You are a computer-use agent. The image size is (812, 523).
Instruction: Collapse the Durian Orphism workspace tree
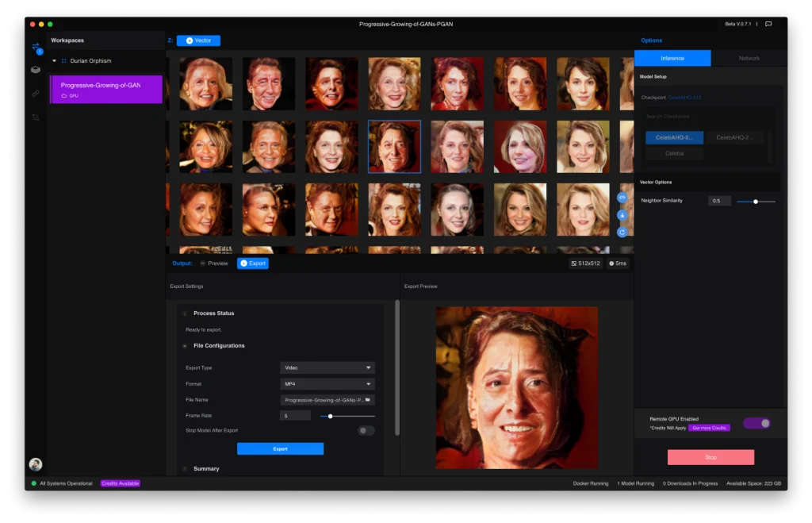[55, 60]
